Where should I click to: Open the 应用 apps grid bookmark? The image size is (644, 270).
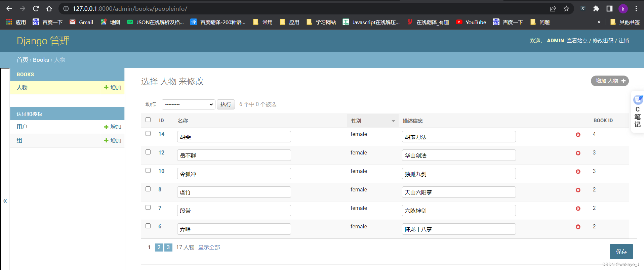[x=16, y=22]
